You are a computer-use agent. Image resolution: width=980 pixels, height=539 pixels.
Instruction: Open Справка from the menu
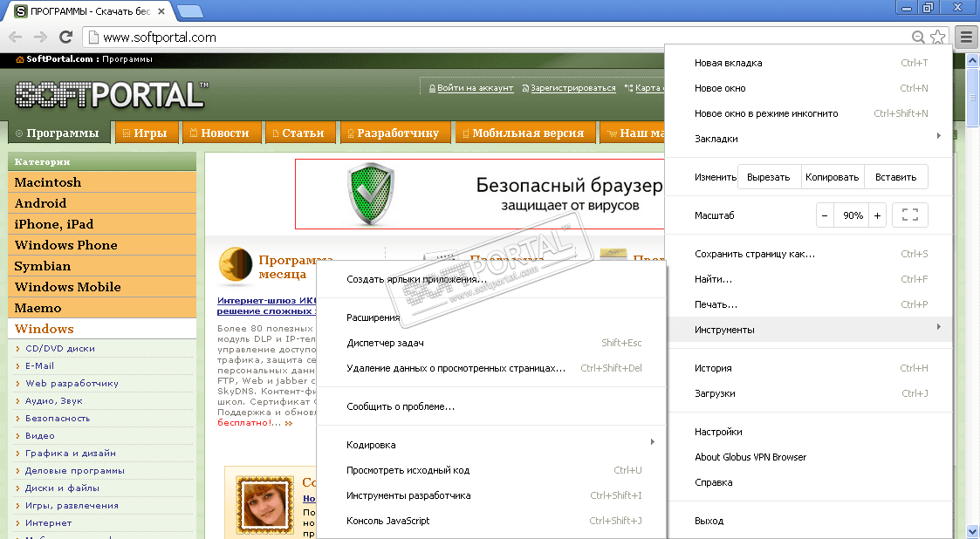point(810,482)
